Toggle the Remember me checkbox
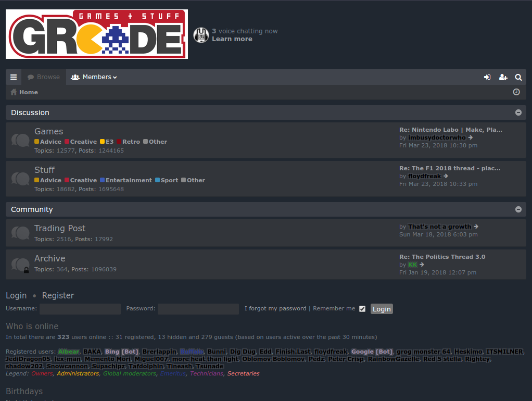This screenshot has height=401, width=532. pos(362,309)
